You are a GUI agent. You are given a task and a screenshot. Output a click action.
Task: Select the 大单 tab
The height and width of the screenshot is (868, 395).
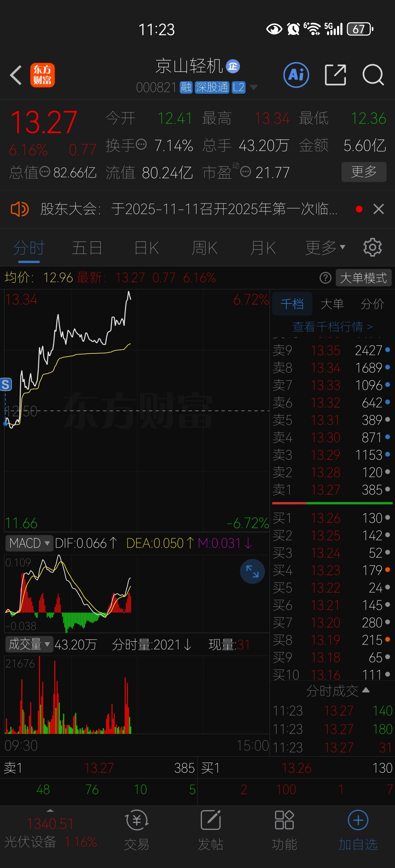[332, 304]
